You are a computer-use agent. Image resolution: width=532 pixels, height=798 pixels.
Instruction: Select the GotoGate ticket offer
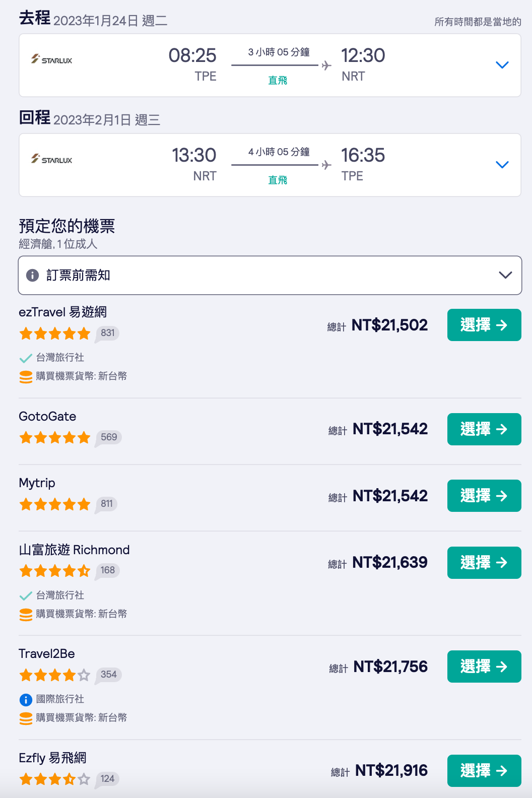pyautogui.click(x=484, y=429)
